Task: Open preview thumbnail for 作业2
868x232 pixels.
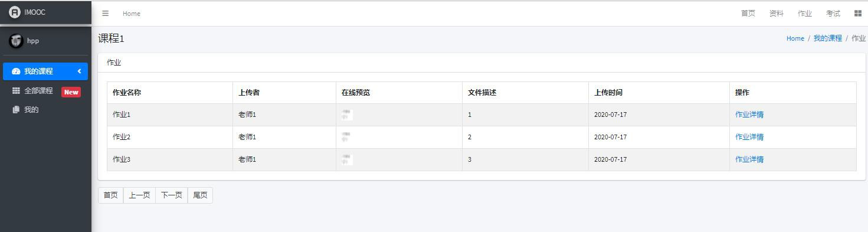Action: [346, 137]
